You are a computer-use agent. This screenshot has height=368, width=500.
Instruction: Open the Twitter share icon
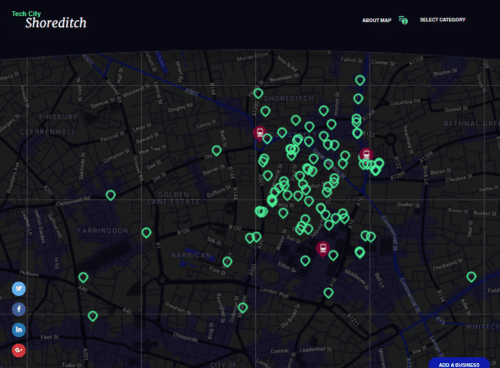click(19, 289)
